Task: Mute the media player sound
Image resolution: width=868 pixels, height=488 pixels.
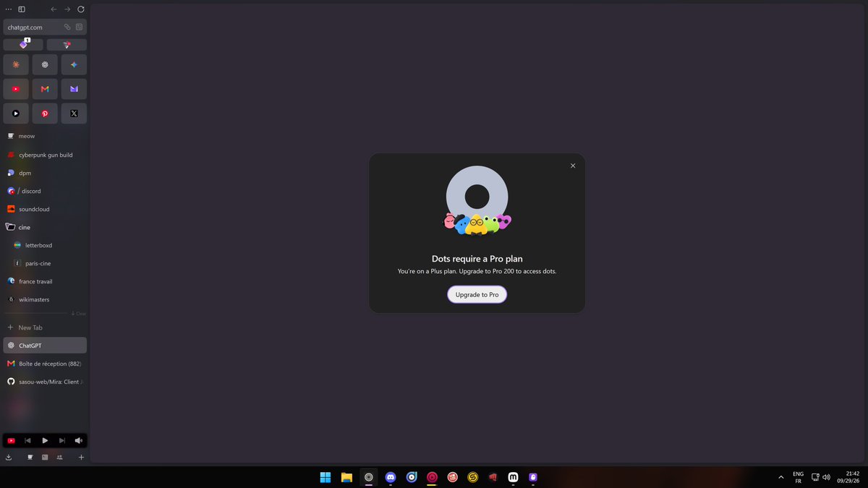Action: pyautogui.click(x=79, y=440)
